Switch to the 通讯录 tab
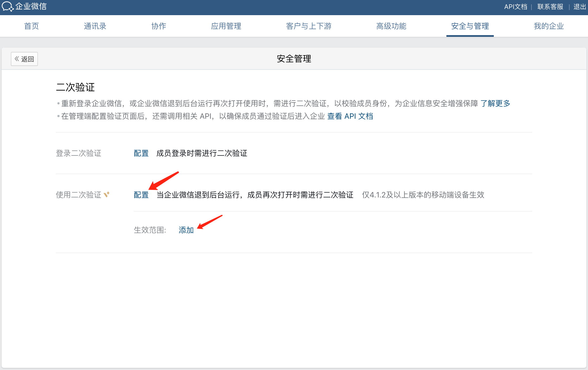588x370 pixels. 95,26
